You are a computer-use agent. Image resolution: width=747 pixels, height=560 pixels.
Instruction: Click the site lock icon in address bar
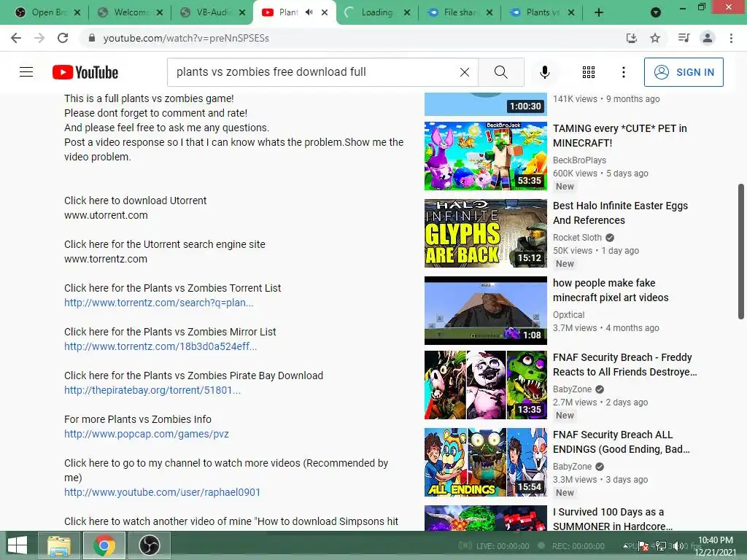(x=92, y=38)
